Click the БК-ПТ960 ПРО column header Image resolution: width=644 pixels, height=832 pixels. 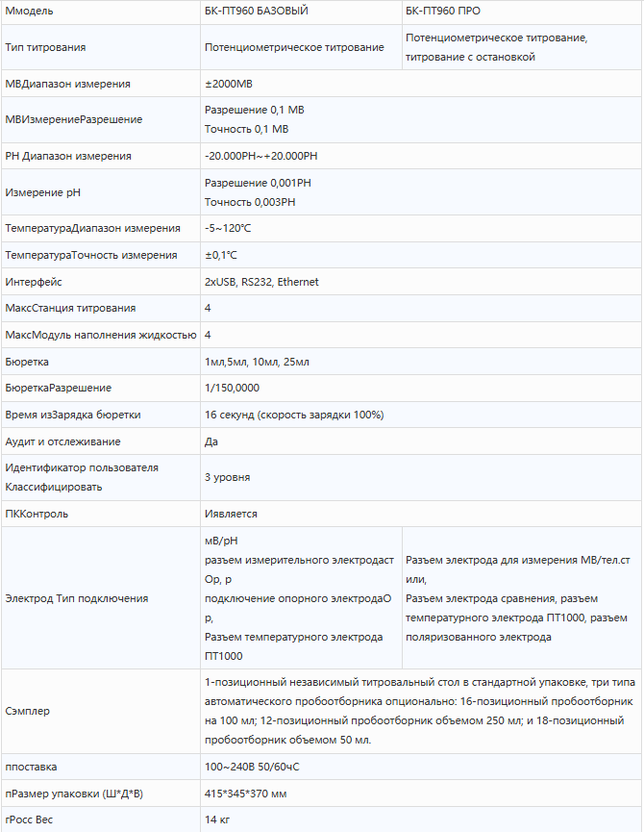click(443, 12)
